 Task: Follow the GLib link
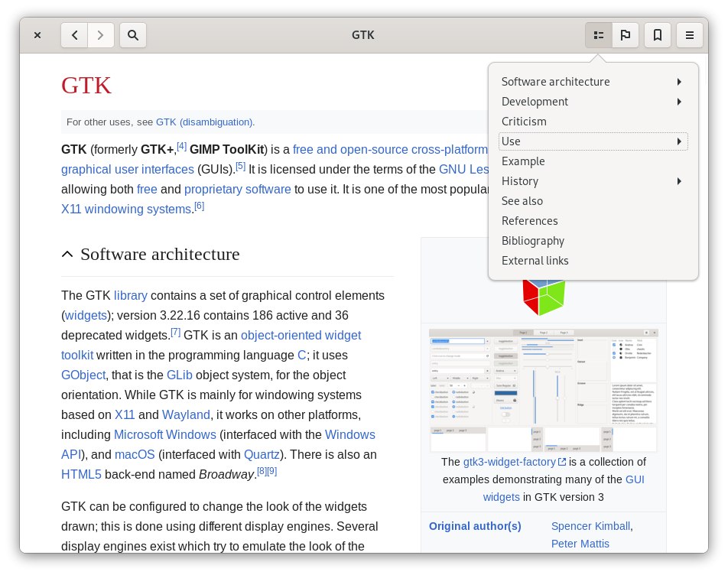[x=180, y=375]
